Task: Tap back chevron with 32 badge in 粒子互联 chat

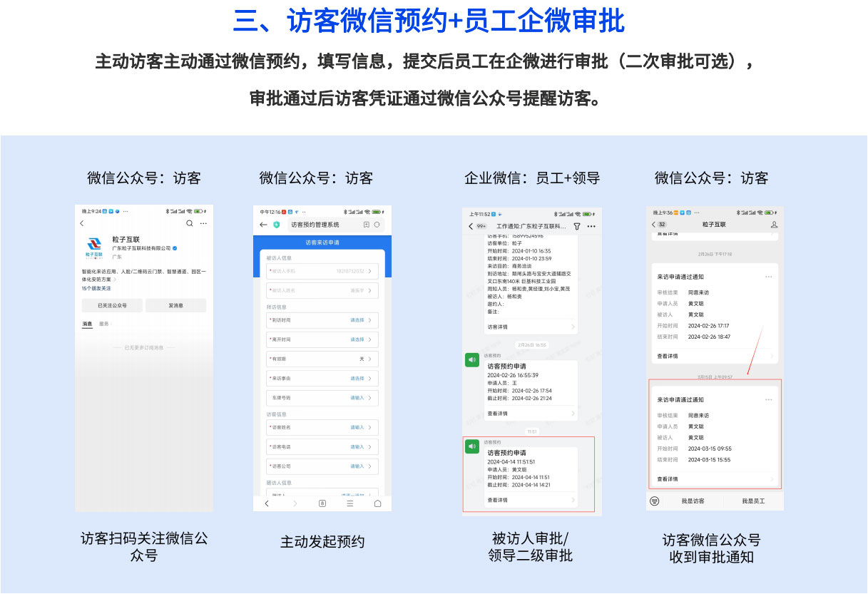Action: (x=659, y=224)
